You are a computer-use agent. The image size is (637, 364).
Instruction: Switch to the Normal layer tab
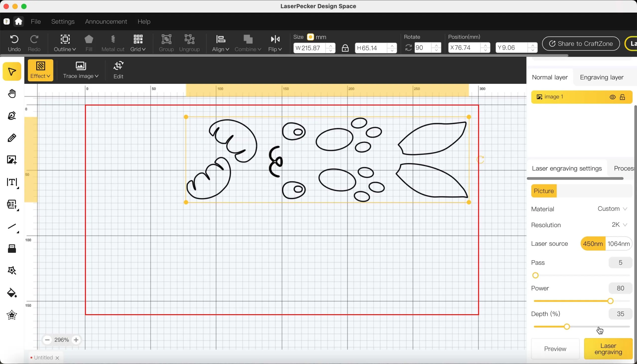550,77
